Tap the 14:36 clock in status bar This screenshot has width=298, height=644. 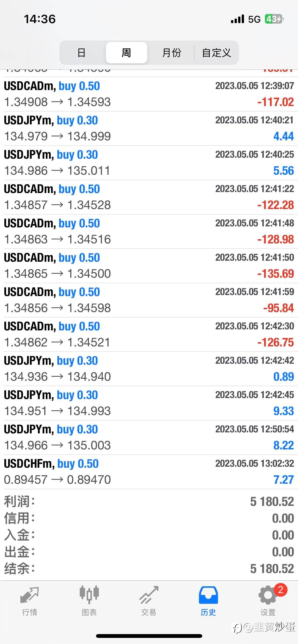click(x=40, y=19)
